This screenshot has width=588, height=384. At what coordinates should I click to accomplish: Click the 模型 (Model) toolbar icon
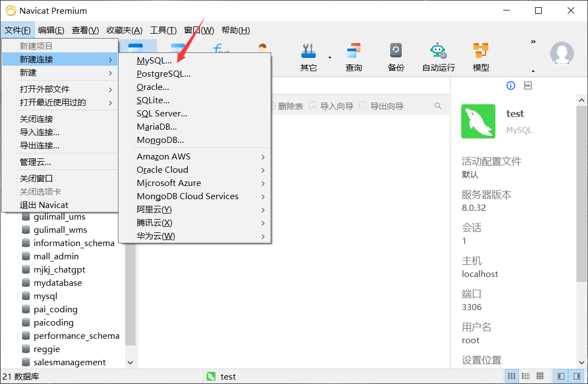point(481,57)
